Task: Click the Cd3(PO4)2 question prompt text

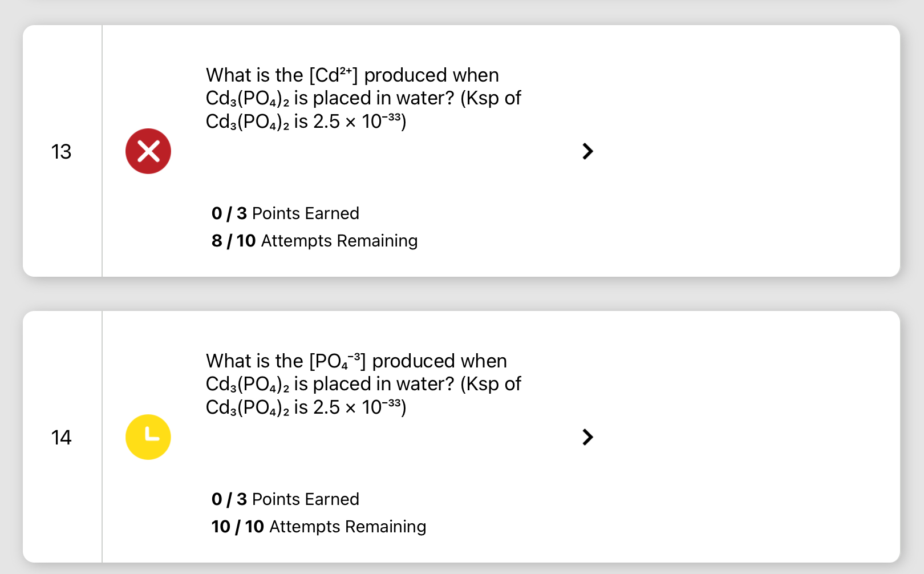Action: click(363, 98)
